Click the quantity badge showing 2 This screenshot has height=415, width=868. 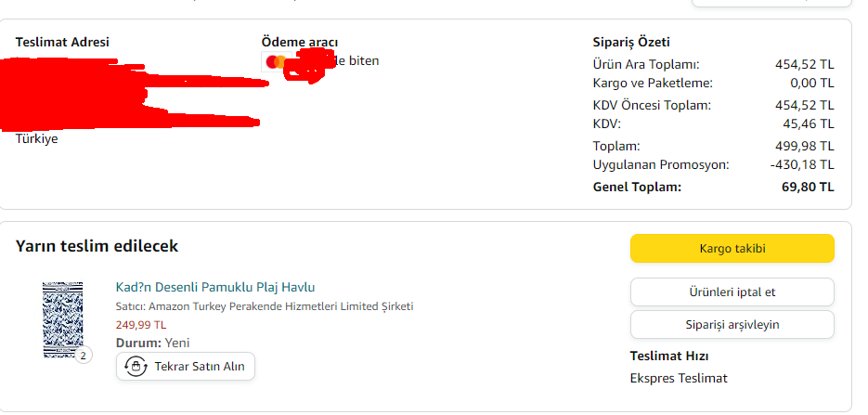[x=84, y=356]
